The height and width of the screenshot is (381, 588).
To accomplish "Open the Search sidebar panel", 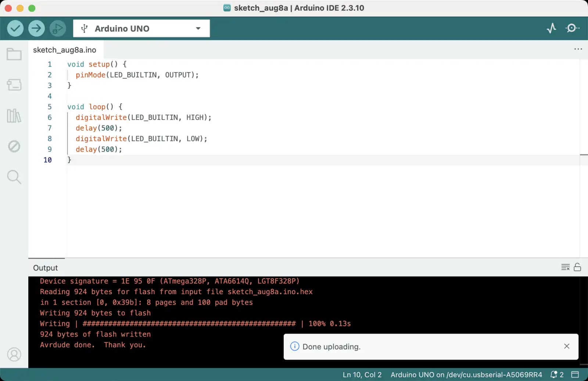I will [x=14, y=177].
